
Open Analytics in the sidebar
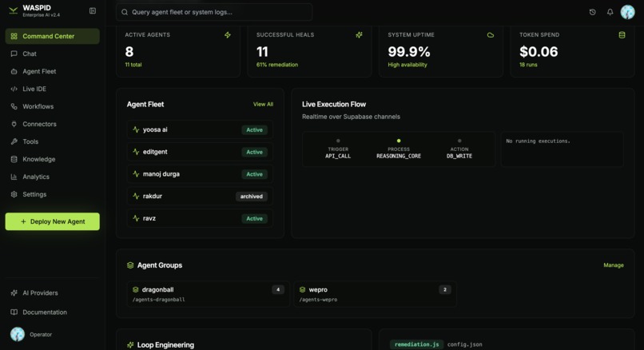point(53,177)
